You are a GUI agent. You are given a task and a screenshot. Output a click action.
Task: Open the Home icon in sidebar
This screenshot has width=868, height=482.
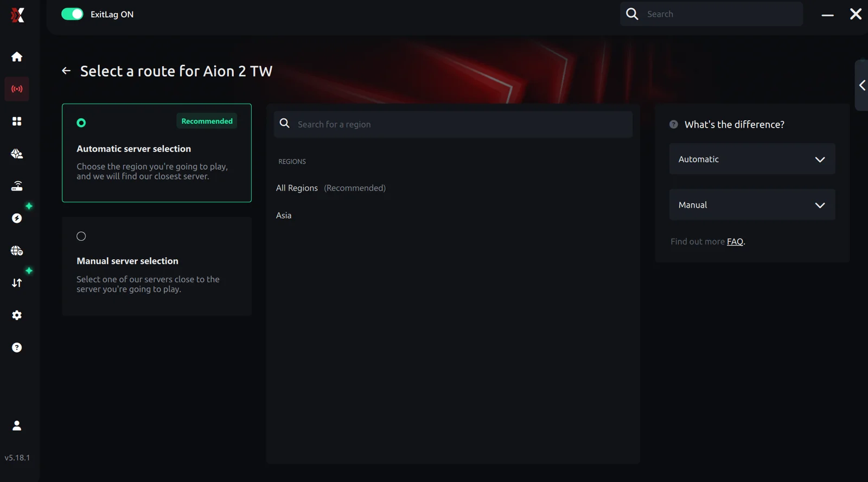pos(17,57)
